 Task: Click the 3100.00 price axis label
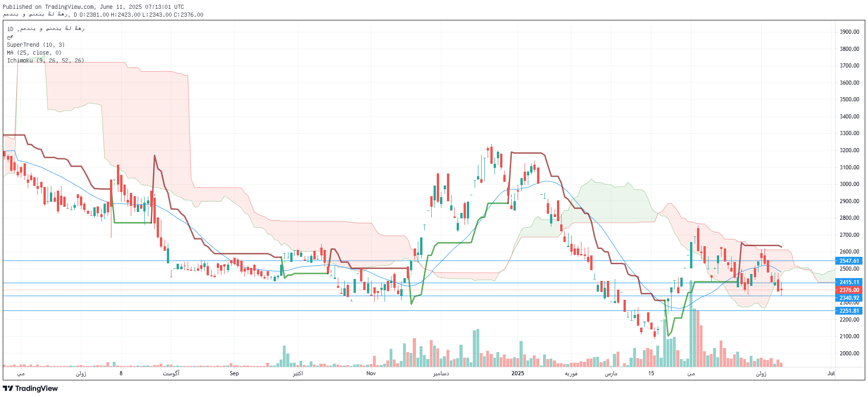[x=850, y=167]
